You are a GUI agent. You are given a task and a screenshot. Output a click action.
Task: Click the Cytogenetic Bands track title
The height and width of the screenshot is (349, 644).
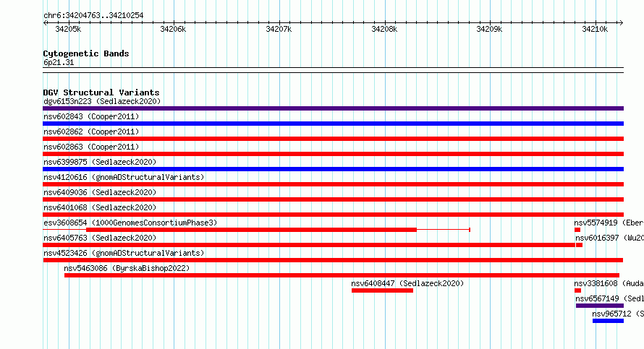tap(86, 53)
